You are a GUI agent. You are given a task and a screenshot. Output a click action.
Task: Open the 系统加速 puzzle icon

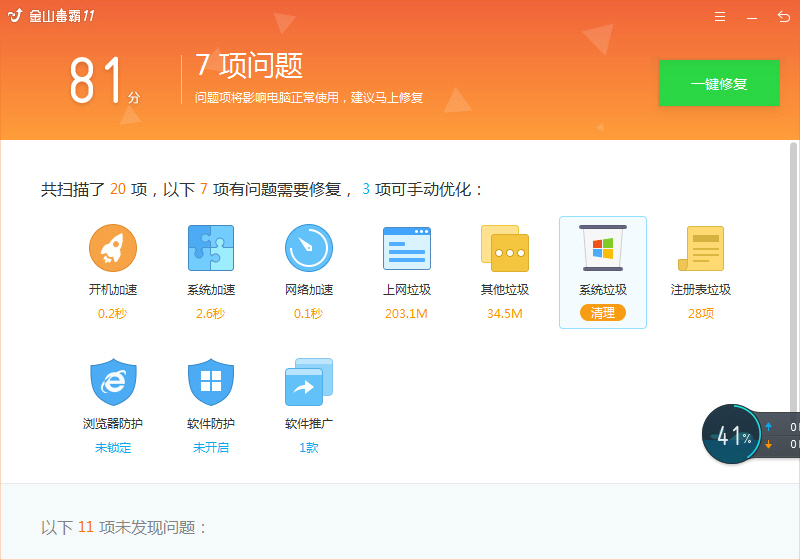[x=211, y=248]
